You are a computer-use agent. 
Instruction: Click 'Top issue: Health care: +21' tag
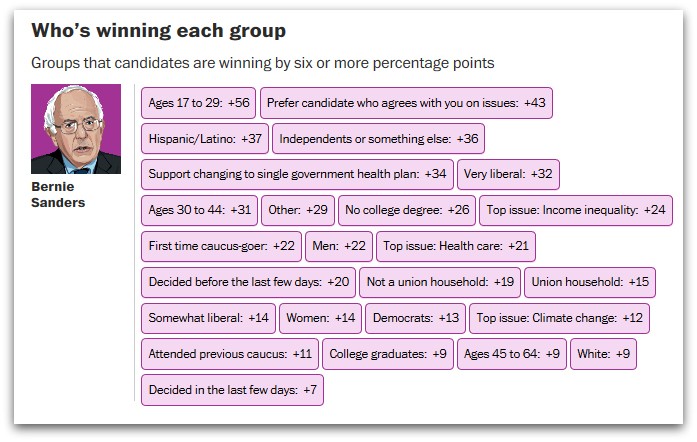[x=456, y=246]
